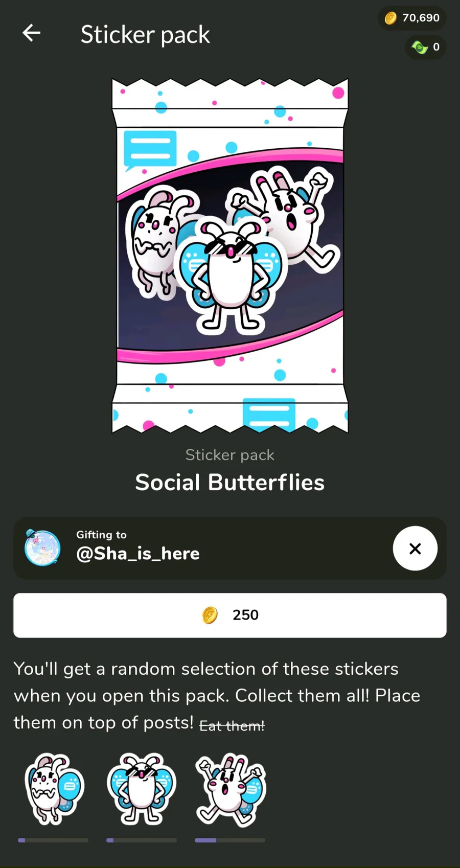The height and width of the screenshot is (868, 460).
Task: Open the gold coin balance 70,690
Action: coord(412,18)
